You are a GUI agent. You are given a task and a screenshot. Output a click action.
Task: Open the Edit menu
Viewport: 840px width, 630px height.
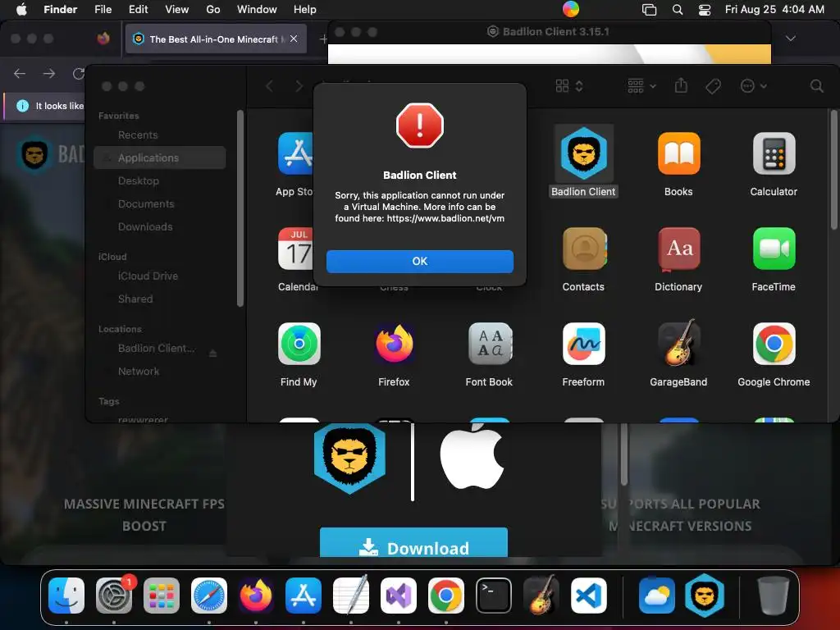pyautogui.click(x=138, y=9)
